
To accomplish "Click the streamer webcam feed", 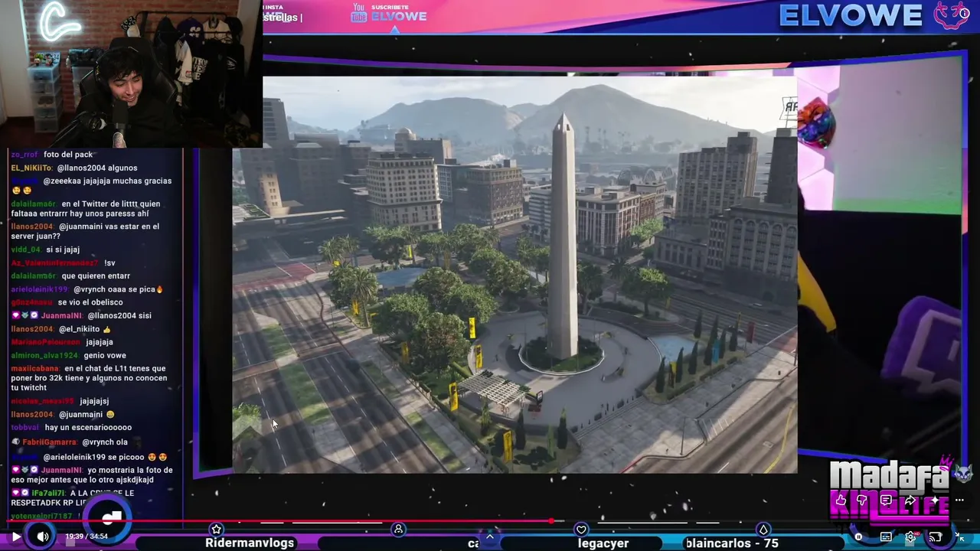I will pos(131,73).
